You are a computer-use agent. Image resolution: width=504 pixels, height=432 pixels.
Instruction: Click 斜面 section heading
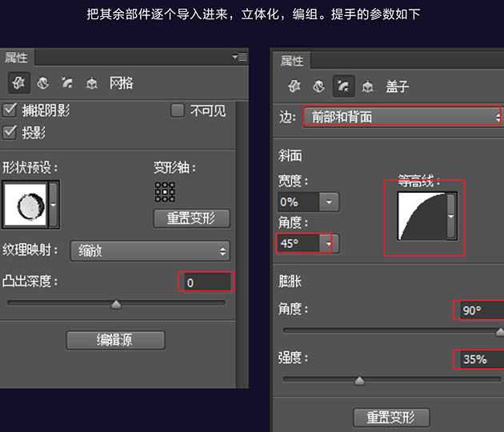tap(290, 156)
